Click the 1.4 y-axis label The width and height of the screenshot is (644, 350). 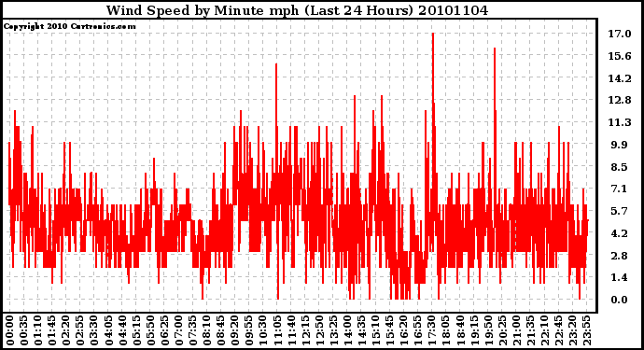620,278
